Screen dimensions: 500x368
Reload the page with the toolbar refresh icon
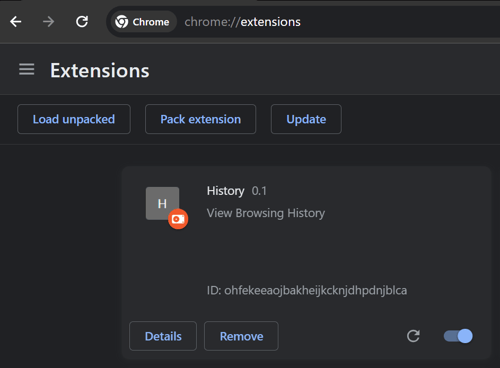tap(82, 22)
